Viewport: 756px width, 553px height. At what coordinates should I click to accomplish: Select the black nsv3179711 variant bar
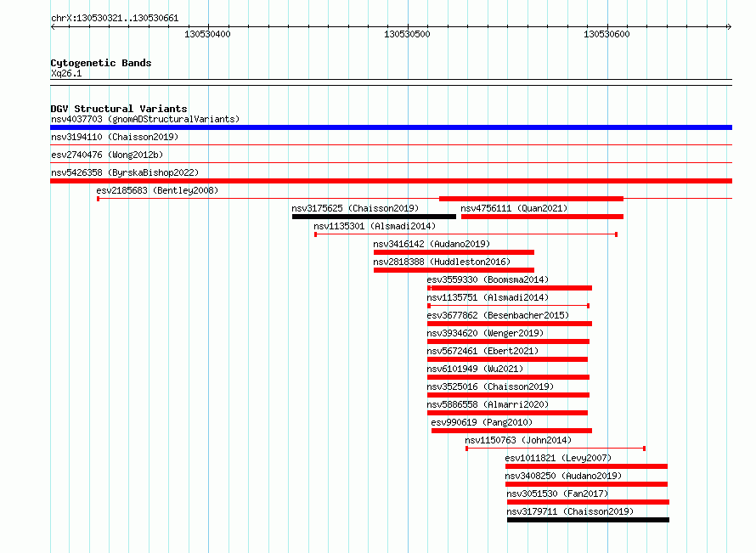pos(588,520)
